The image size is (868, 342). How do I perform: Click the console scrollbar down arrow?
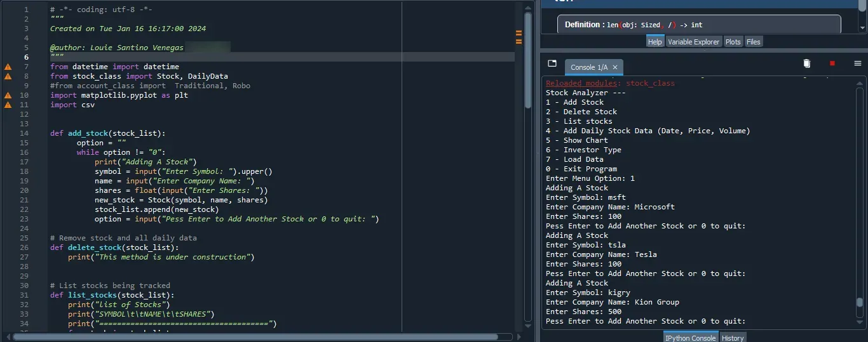click(x=860, y=324)
